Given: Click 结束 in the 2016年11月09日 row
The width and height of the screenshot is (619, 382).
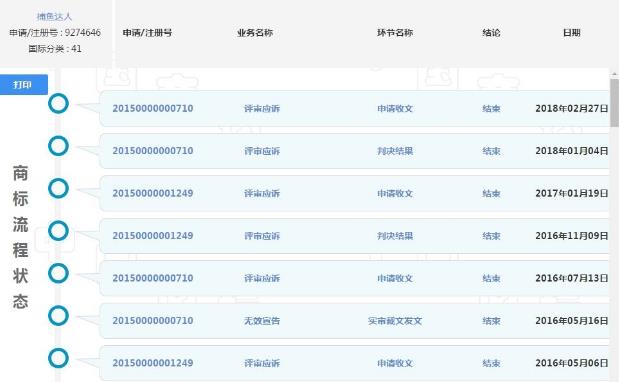Looking at the screenshot, I should [491, 236].
